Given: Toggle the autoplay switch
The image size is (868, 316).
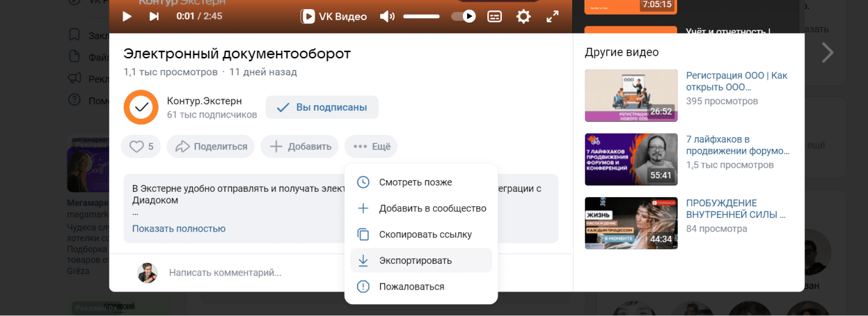Looking at the screenshot, I should pyautogui.click(x=463, y=17).
